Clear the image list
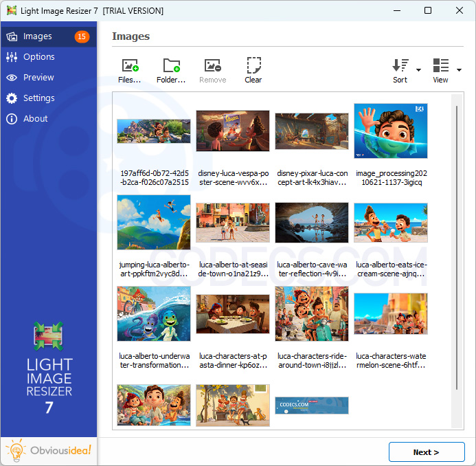 pyautogui.click(x=253, y=71)
